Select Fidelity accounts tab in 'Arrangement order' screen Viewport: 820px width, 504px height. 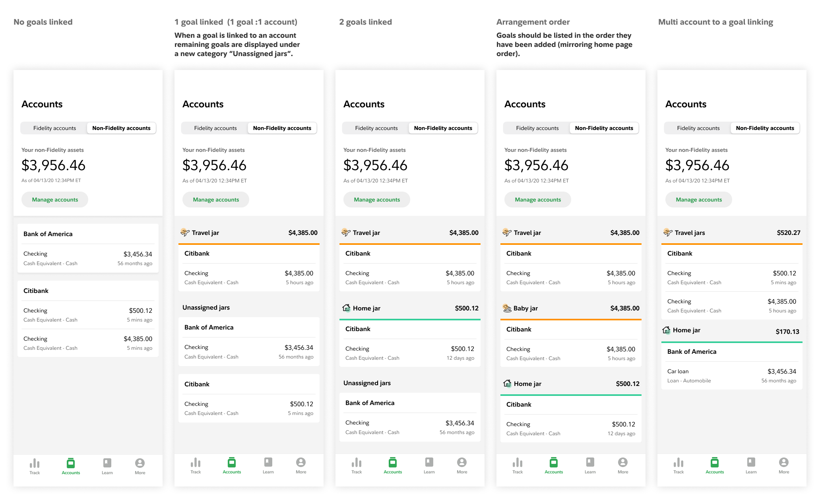(537, 128)
